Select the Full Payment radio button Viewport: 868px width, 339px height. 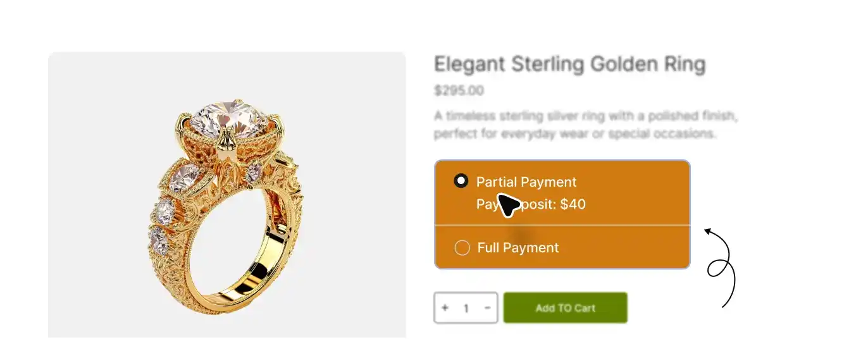click(462, 248)
